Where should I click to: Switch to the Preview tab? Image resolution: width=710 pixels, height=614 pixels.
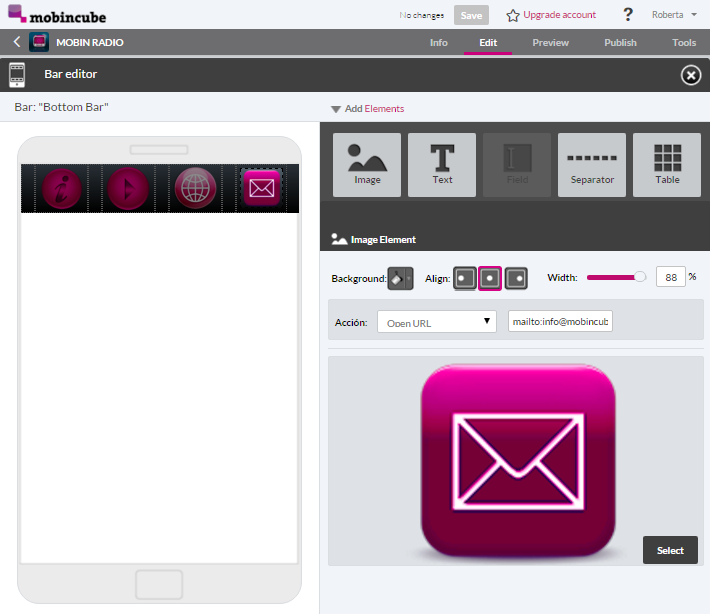[x=550, y=43]
